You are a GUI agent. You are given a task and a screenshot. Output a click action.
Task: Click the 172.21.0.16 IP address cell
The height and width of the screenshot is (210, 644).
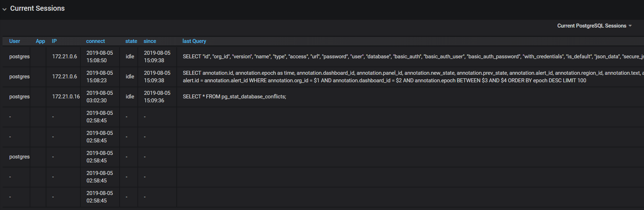(66, 97)
